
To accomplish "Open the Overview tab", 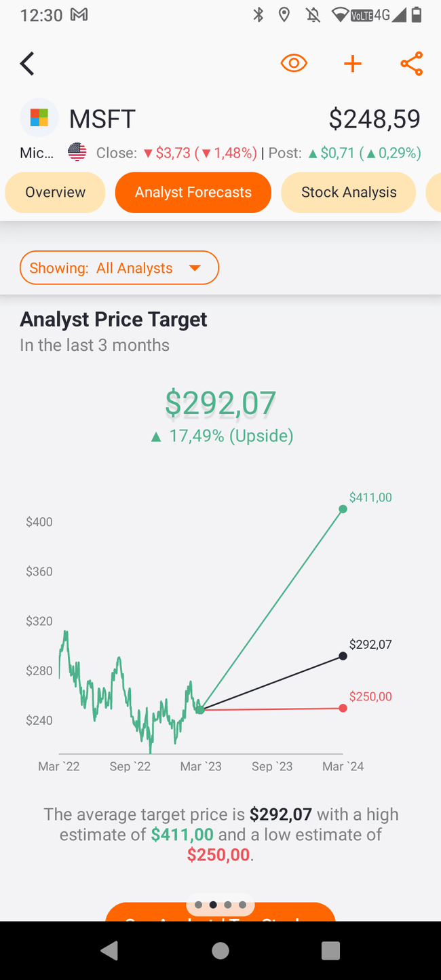I will point(55,192).
